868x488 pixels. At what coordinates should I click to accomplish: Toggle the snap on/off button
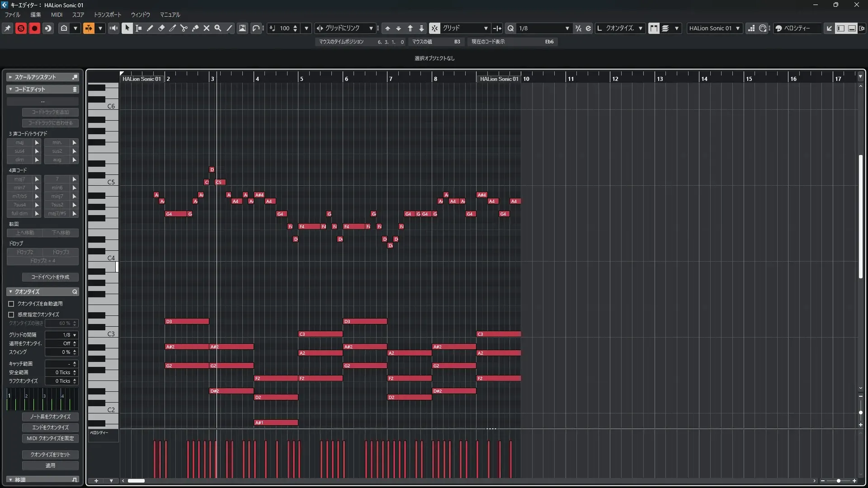[434, 28]
